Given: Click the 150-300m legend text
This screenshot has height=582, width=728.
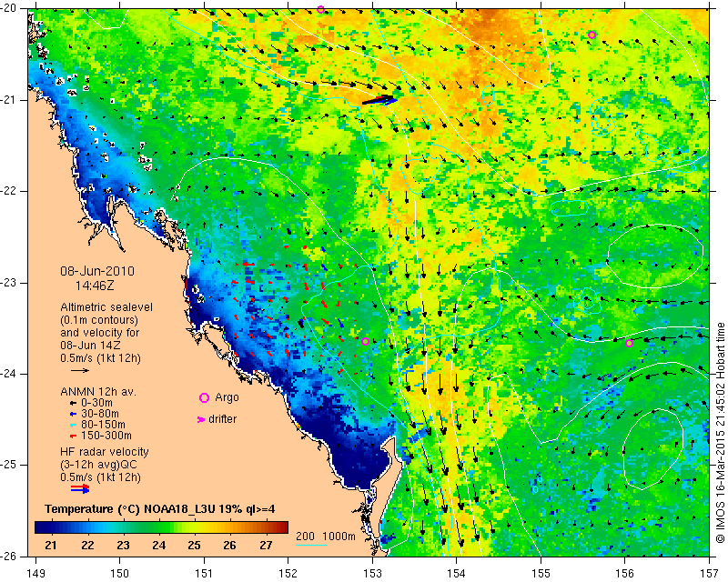Looking at the screenshot, I should point(106,436).
